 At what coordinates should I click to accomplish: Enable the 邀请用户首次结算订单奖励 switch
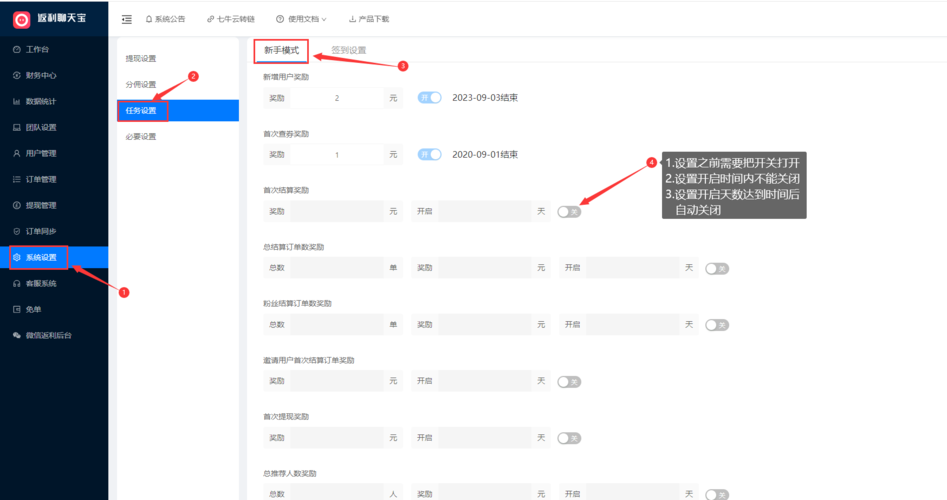[x=569, y=382]
